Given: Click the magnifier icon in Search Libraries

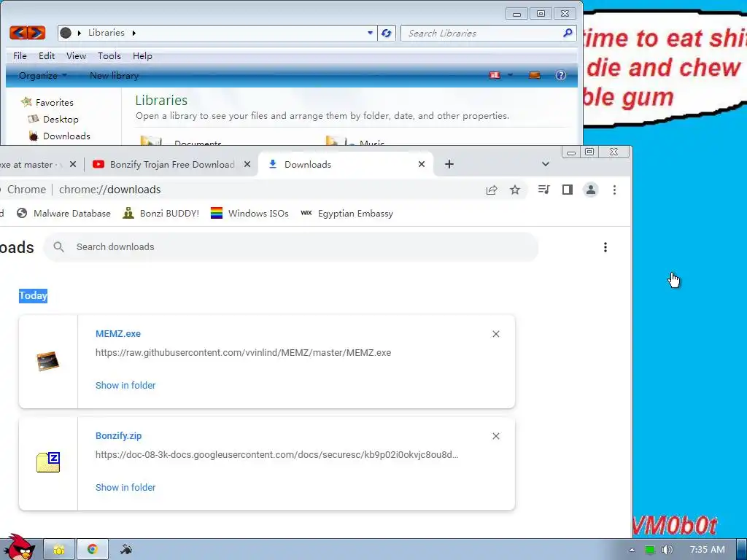Looking at the screenshot, I should [x=568, y=33].
